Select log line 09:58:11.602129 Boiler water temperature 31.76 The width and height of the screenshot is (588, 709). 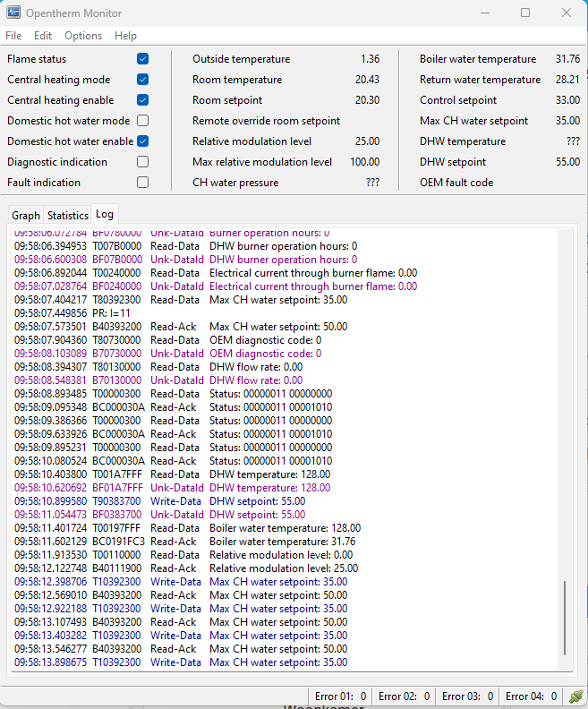coord(184,542)
